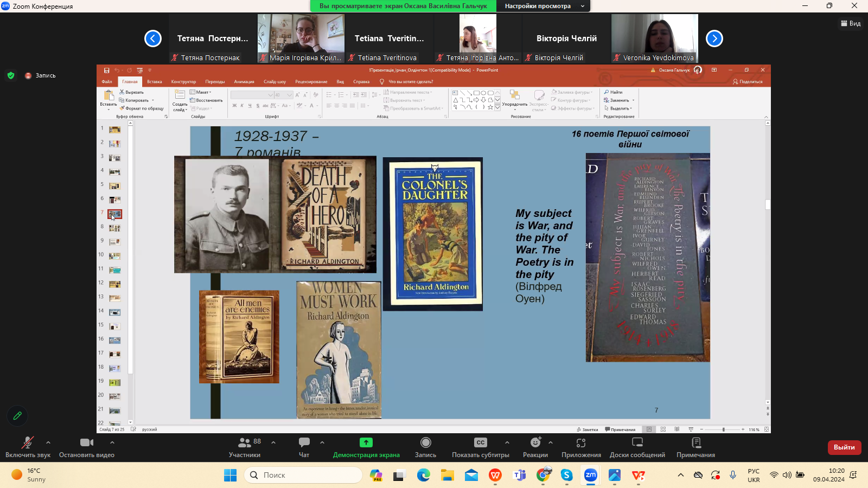Click the green Share Screen icon
The image size is (868, 488).
click(366, 443)
